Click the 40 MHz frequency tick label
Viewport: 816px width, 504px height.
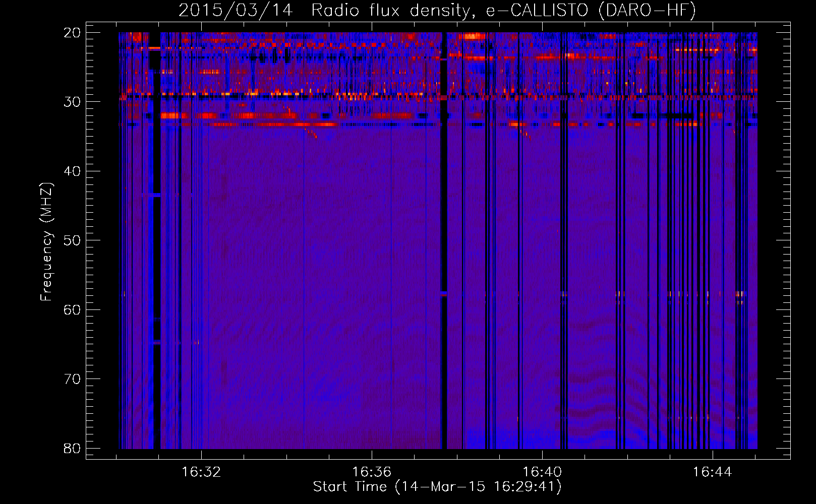(x=73, y=171)
